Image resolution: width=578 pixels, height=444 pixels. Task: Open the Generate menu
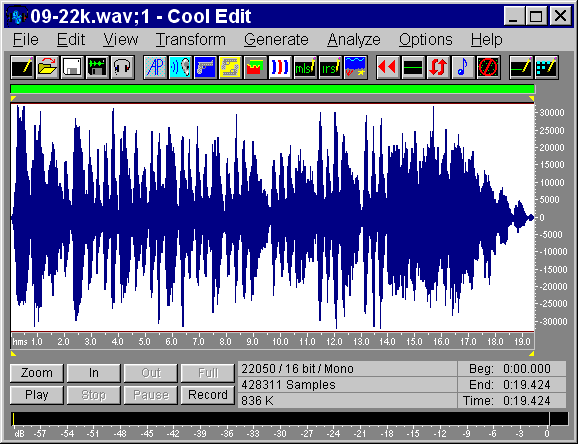[276, 39]
